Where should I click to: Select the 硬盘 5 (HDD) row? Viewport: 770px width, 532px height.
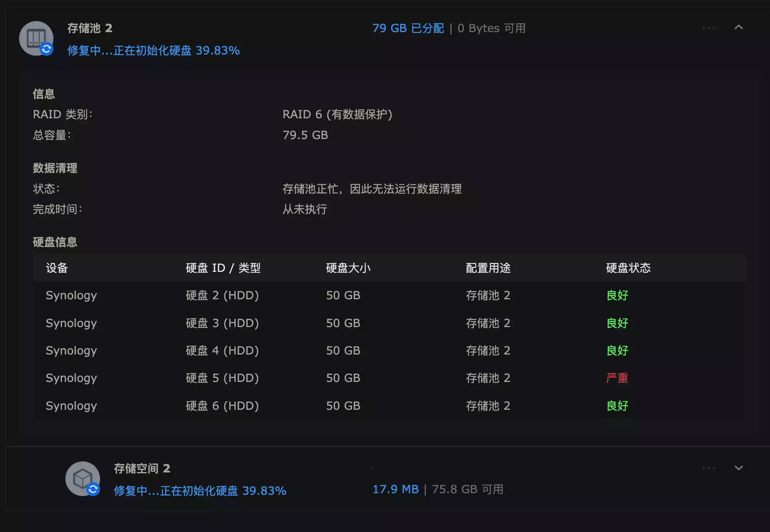[x=222, y=378]
